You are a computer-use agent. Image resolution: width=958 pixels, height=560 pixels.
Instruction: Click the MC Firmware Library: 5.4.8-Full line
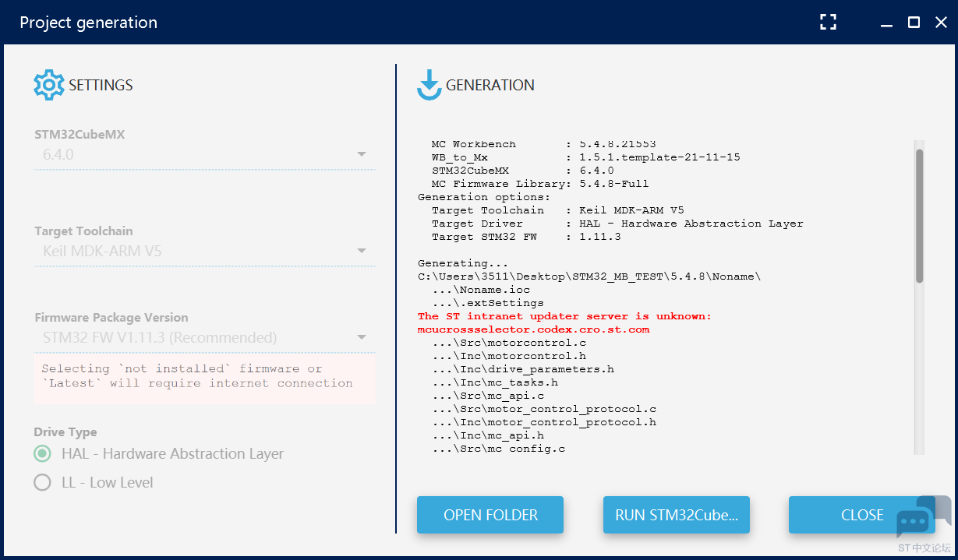pos(540,184)
